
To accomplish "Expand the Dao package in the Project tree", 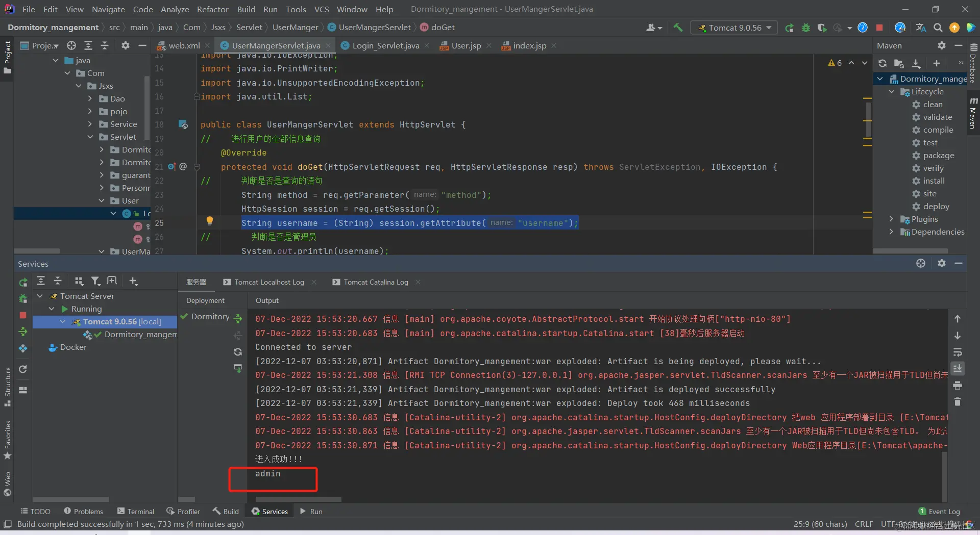I will pos(90,98).
